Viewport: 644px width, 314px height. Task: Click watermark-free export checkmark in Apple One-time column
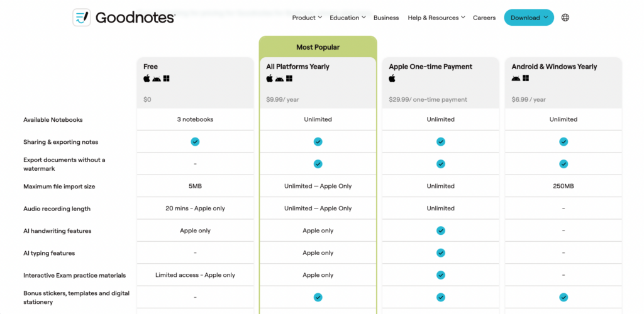441,164
